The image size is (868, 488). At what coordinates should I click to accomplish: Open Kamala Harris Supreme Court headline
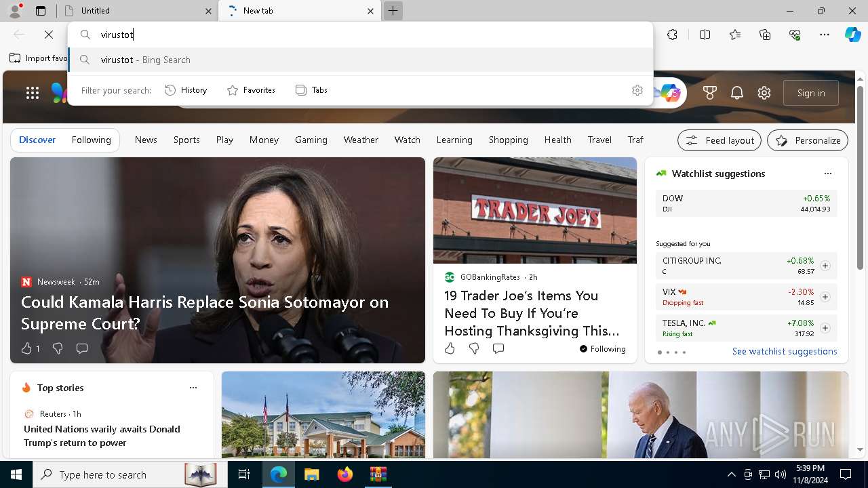pyautogui.click(x=205, y=312)
